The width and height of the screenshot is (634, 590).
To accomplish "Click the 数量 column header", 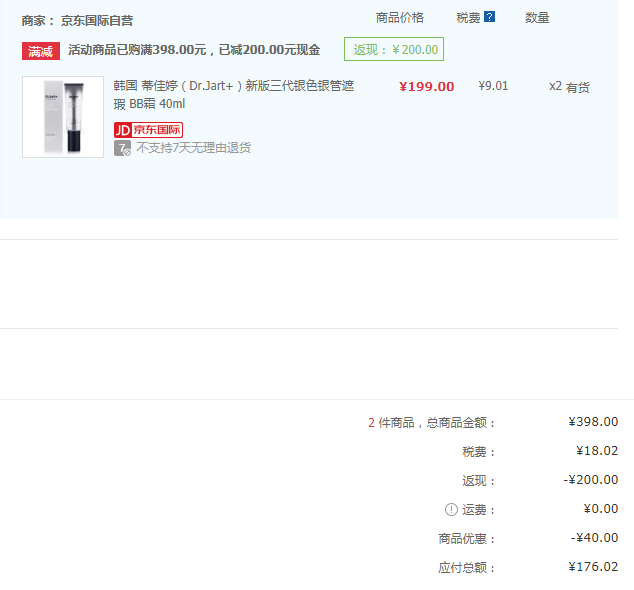I will point(537,18).
